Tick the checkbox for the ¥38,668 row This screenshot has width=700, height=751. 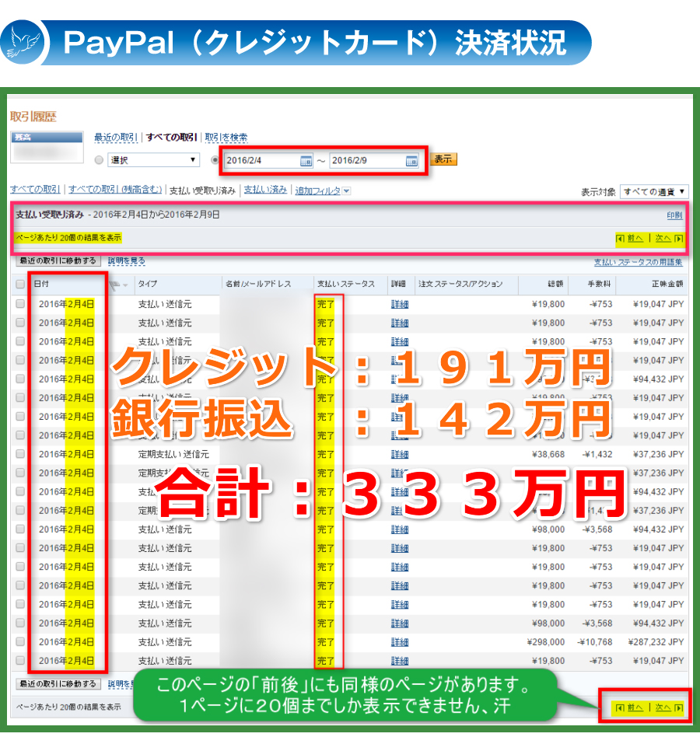pyautogui.click(x=20, y=453)
